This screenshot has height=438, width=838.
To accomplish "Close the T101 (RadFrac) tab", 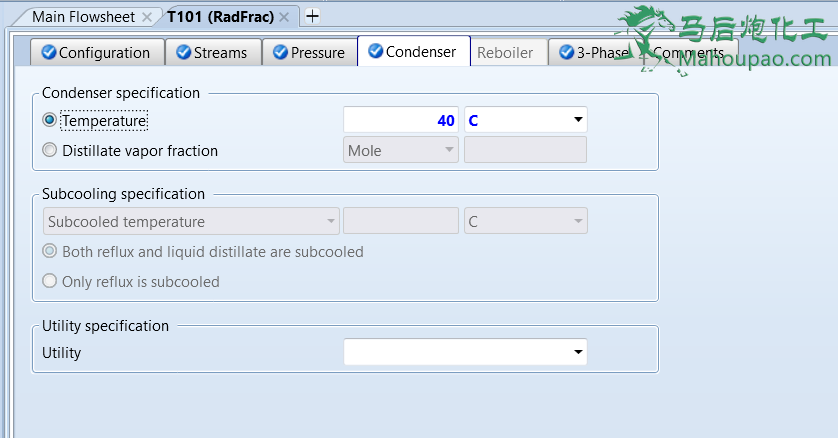I will [x=285, y=17].
